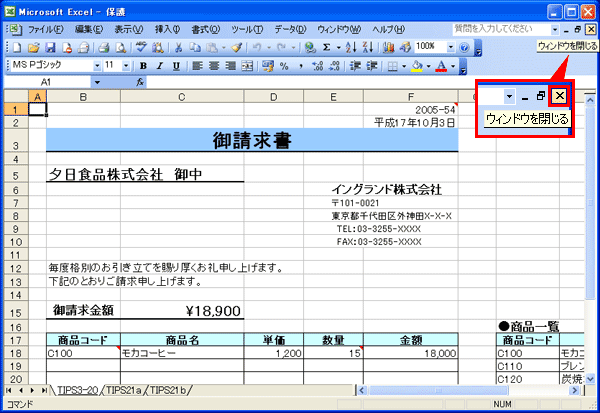The image size is (600, 413).
Task: Open the Name Box dropdown arrow
Action: click(x=97, y=82)
